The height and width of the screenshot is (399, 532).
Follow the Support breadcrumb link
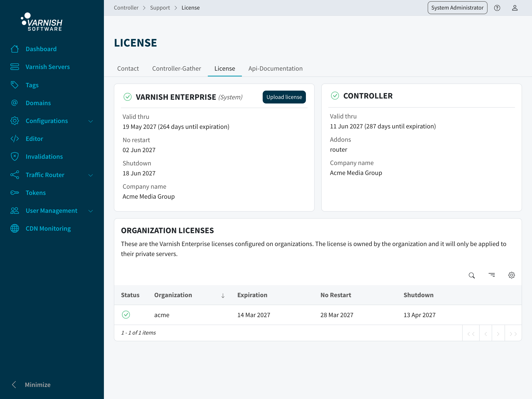[160, 8]
